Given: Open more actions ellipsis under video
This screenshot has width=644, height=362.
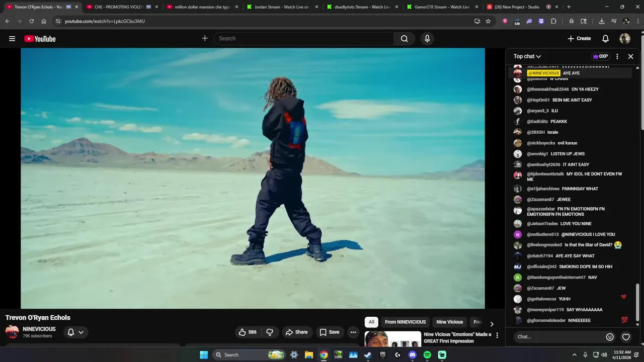Looking at the screenshot, I should click(353, 332).
